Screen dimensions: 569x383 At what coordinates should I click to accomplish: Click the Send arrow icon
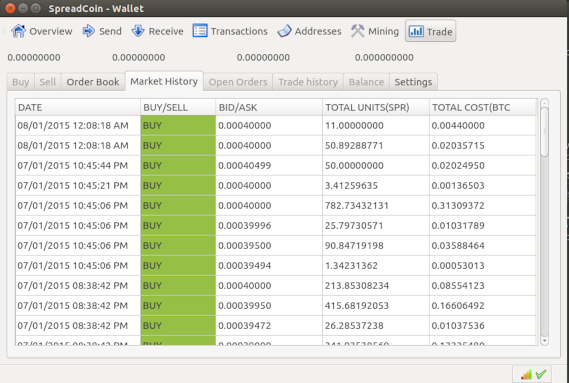(x=89, y=31)
